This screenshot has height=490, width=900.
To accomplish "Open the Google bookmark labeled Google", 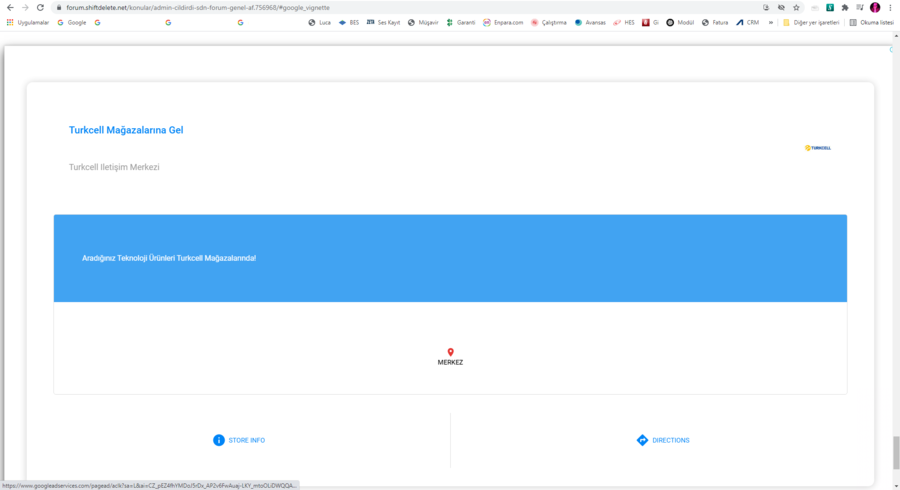I will tap(72, 22).
